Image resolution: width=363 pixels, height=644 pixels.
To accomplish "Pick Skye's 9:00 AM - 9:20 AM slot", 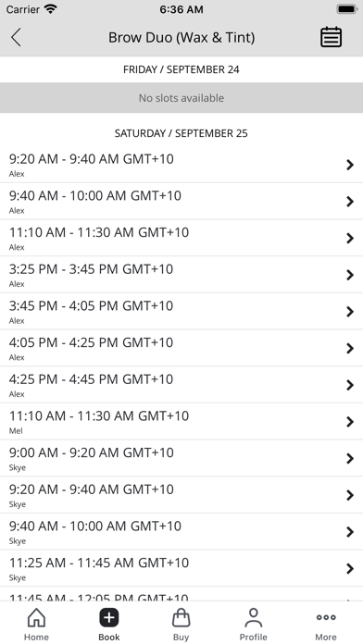I will [x=181, y=458].
